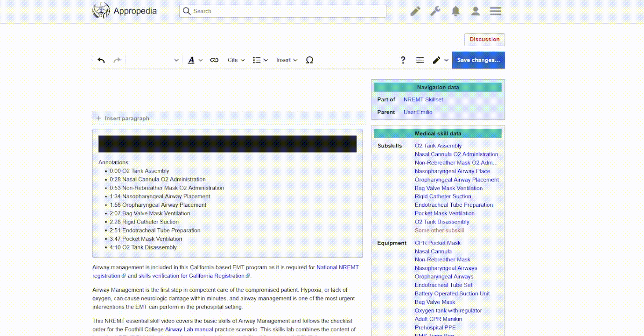The image size is (644, 336).
Task: Open the Discussion tab
Action: (484, 40)
